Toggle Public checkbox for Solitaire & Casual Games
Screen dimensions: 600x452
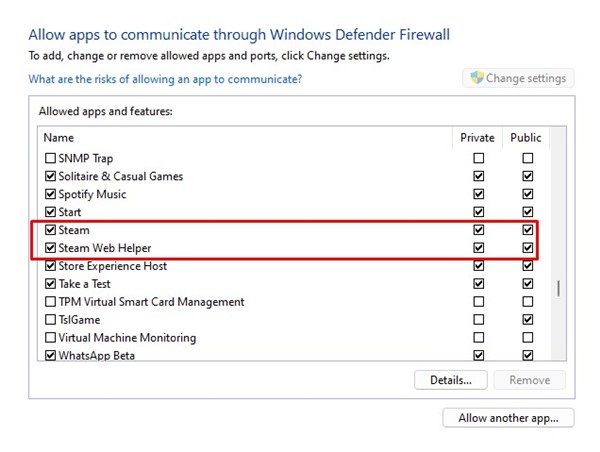[x=528, y=177]
